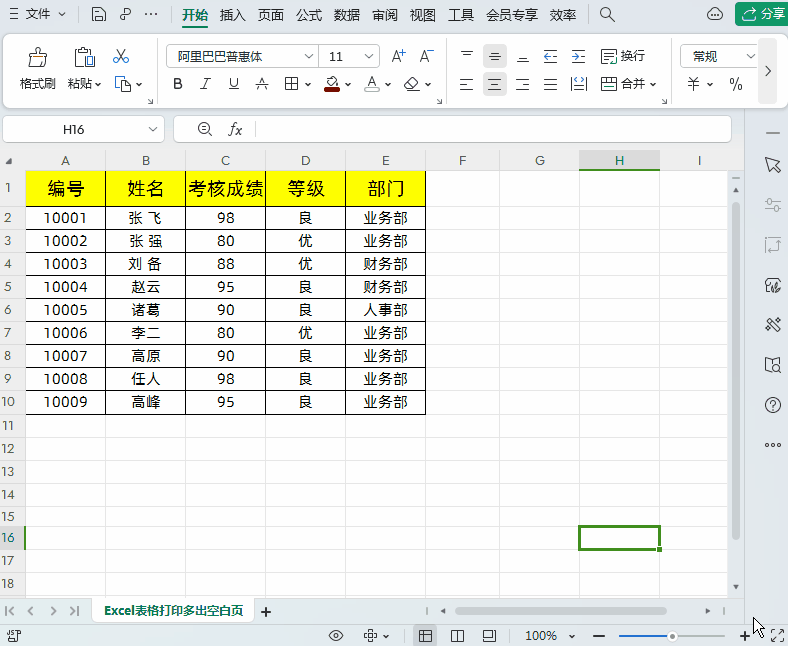This screenshot has height=646, width=788.
Task: Select cell containing 诸葛
Action: 145,310
